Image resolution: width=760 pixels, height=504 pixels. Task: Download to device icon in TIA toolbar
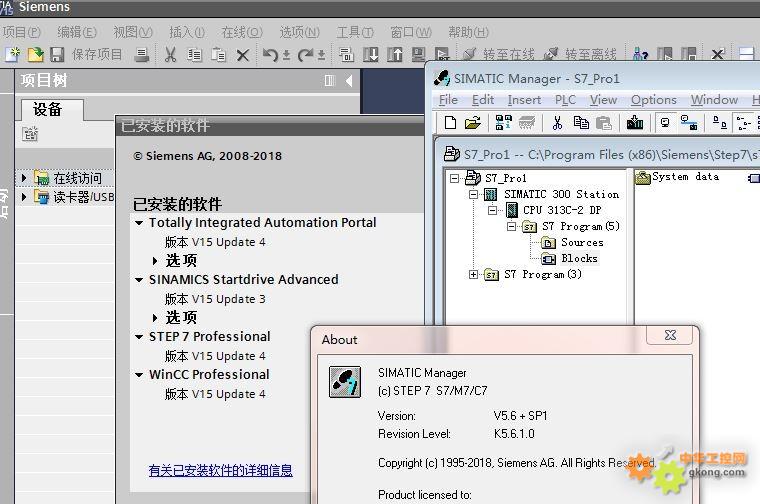(371, 54)
